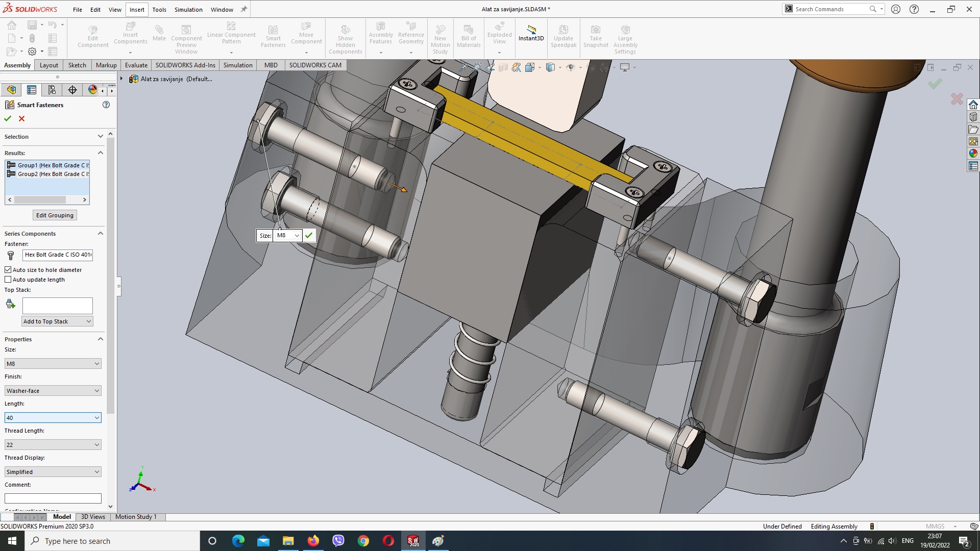Confirm size callout green check
The width and height of the screenshot is (980, 551).
[x=309, y=235]
